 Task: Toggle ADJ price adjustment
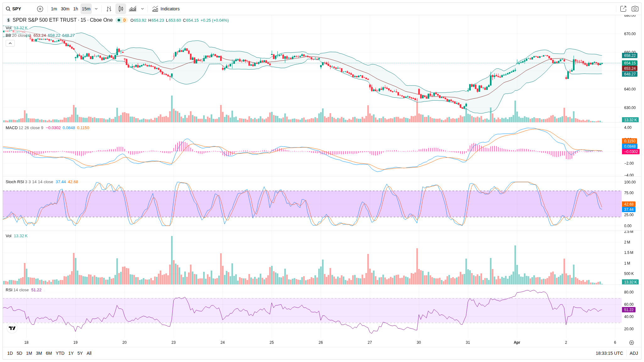(x=634, y=353)
